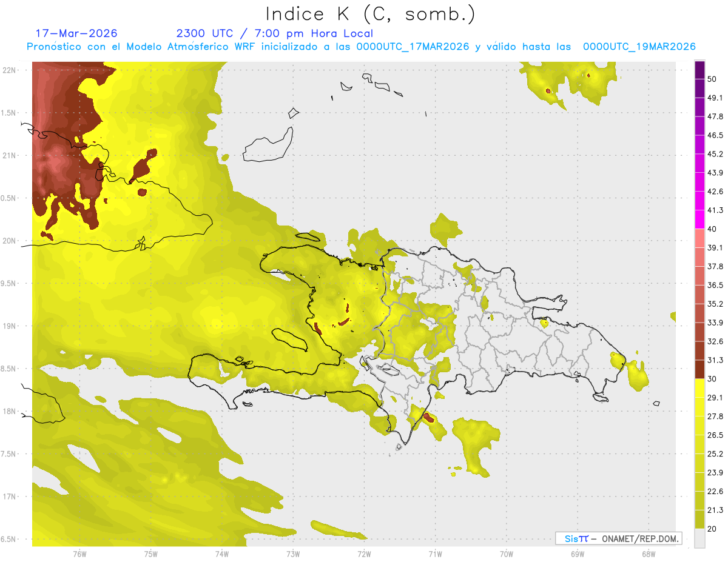728x562 pixels.
Task: Select the yellow legend color between 29.1 and 30
Action: point(699,388)
